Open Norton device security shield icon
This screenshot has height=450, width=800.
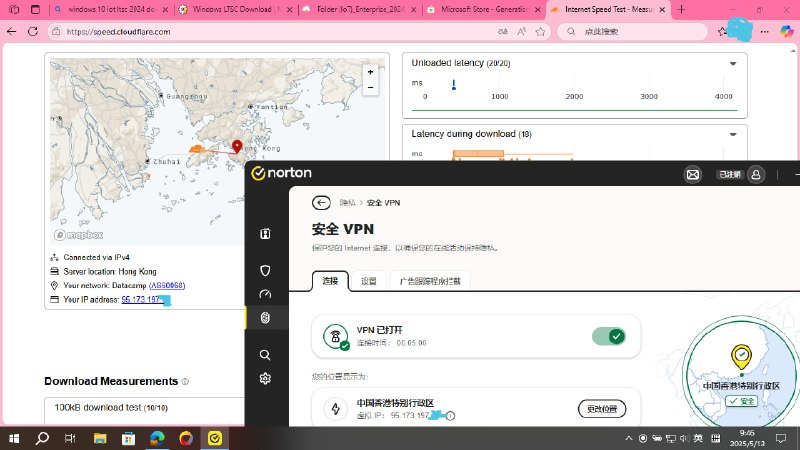click(265, 270)
